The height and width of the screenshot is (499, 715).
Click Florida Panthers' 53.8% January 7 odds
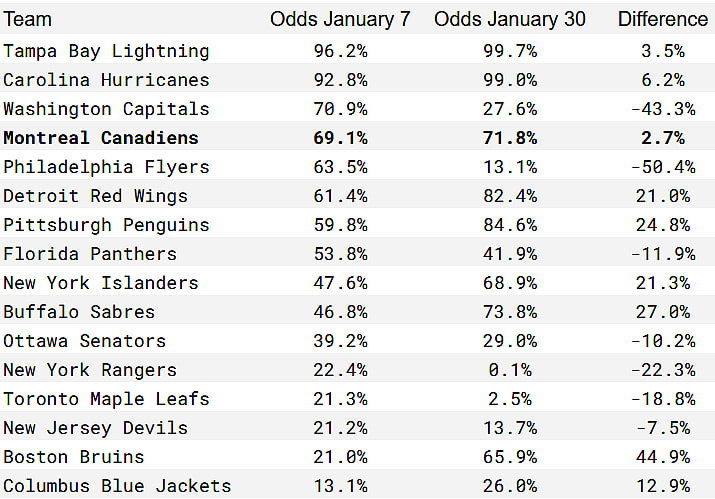point(340,254)
